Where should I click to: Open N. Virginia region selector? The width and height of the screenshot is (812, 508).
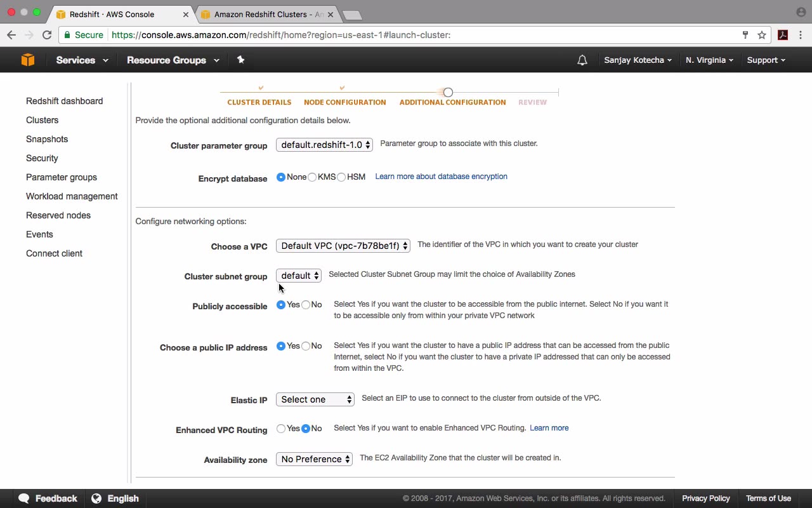point(709,60)
